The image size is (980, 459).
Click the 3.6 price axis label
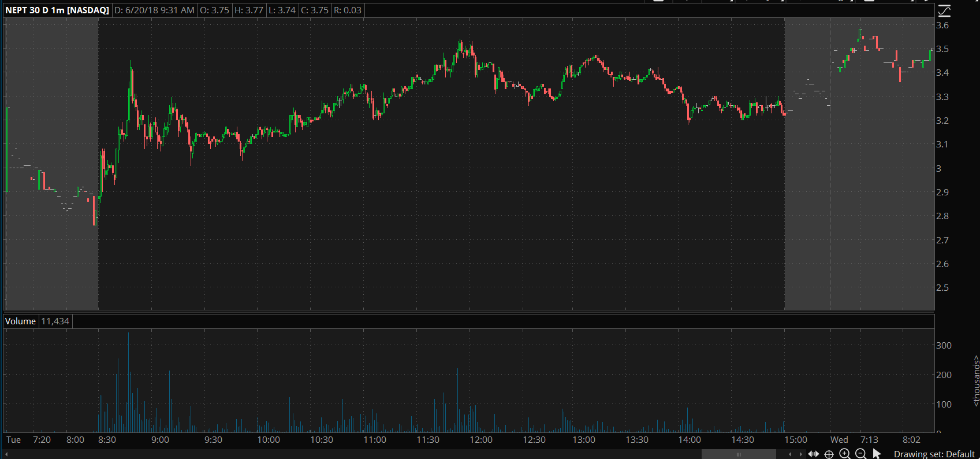click(x=942, y=25)
